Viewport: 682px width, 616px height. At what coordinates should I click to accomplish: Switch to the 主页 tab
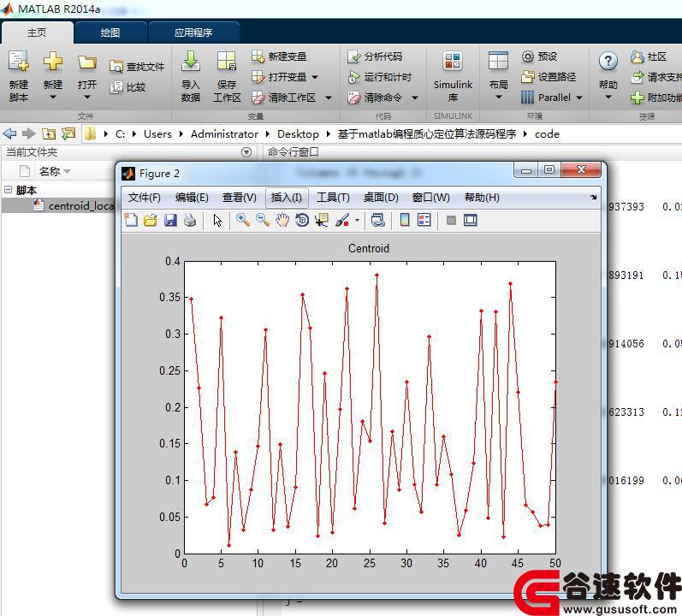[37, 33]
